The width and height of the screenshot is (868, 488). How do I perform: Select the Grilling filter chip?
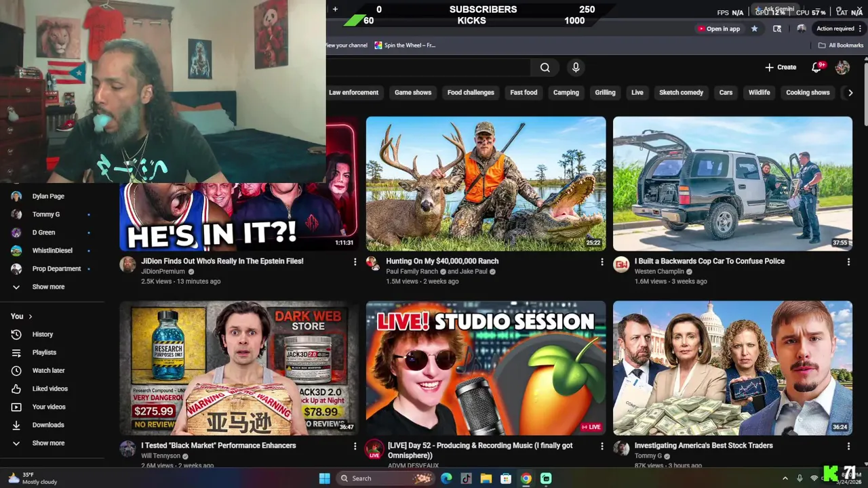pos(605,92)
